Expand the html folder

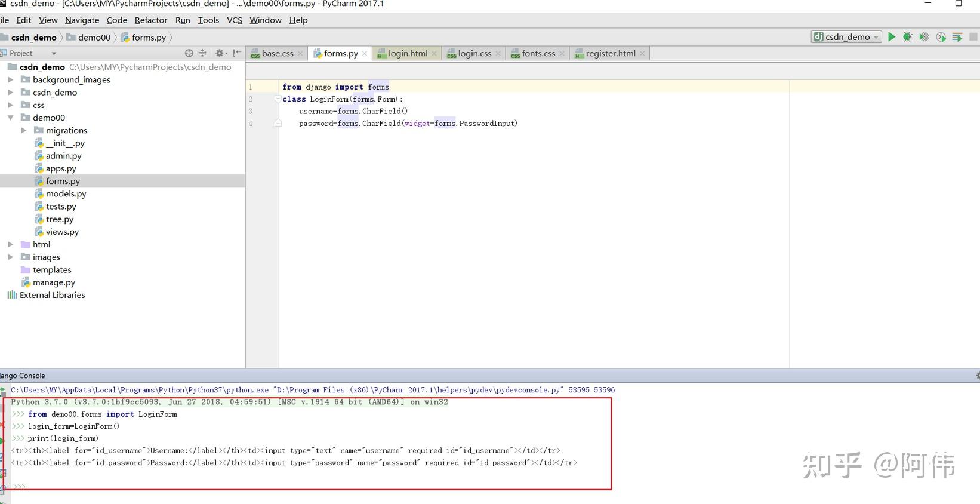10,244
